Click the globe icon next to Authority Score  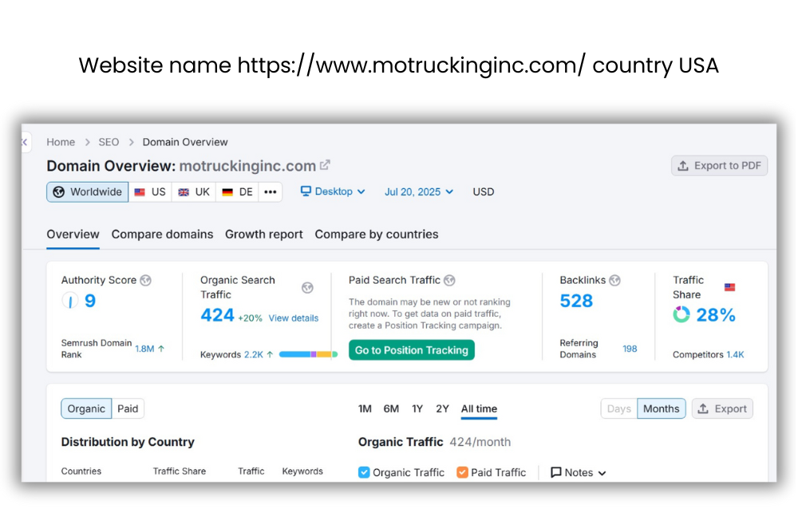pyautogui.click(x=145, y=281)
